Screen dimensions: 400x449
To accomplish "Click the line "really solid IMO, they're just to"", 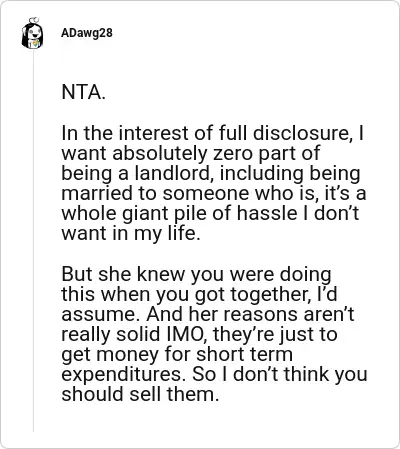I will [199, 335].
